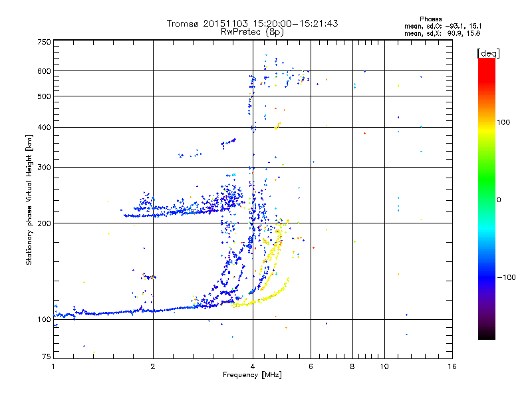532x399 pixels.
Task: Click the x-axis tick label "4"
Action: [253, 366]
